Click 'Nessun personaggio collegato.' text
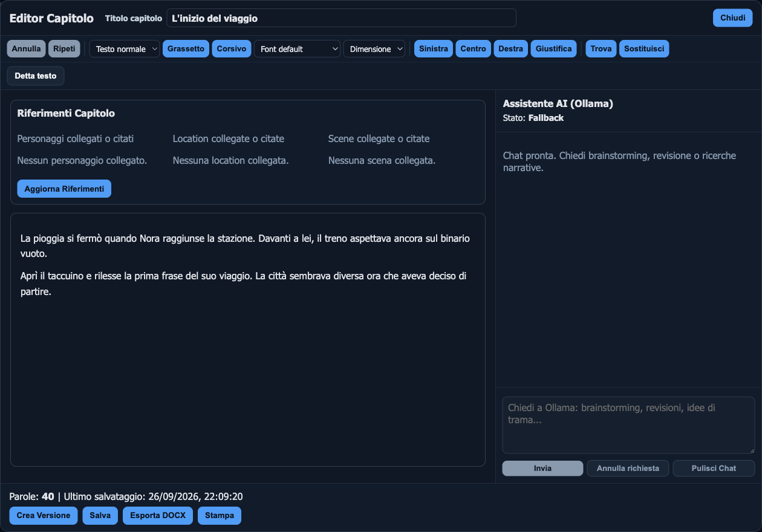 click(x=82, y=160)
